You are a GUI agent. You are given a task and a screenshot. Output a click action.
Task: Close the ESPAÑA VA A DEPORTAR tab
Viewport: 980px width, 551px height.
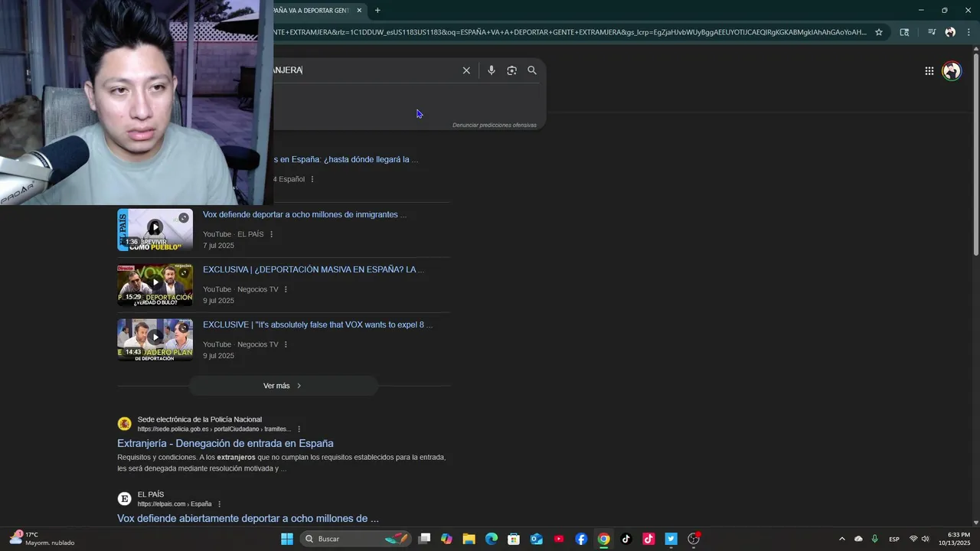pos(359,11)
